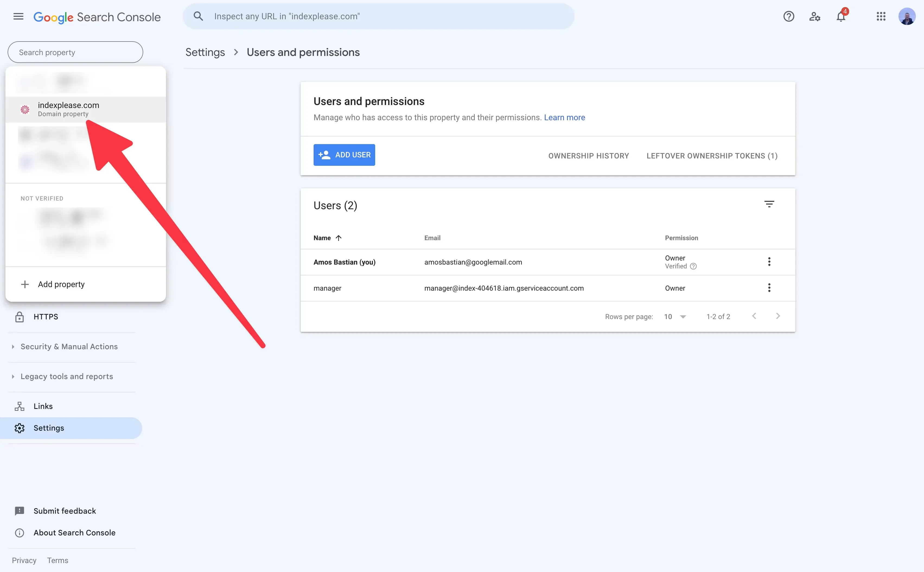Toggle the Name column sort arrow

[339, 238]
